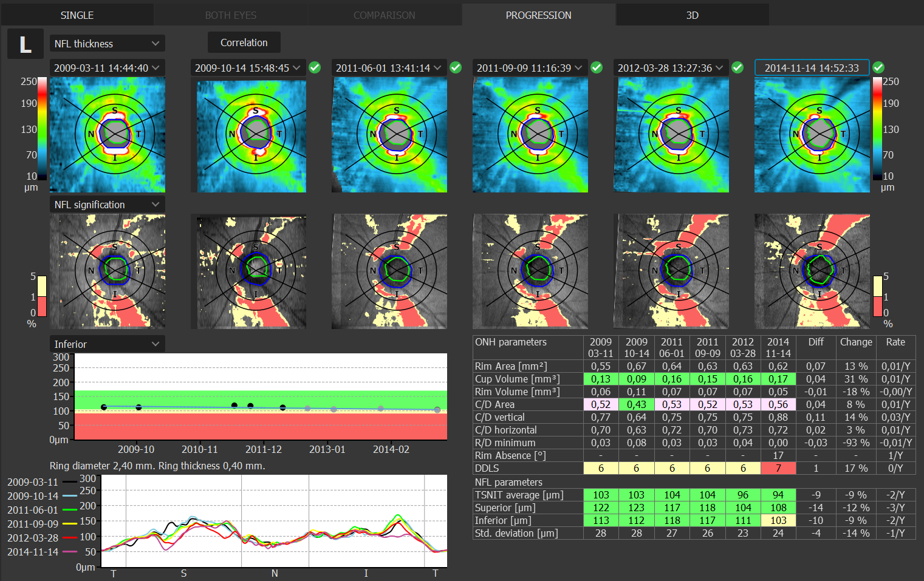The width and height of the screenshot is (924, 581).
Task: Select the 2009-03-11 NFL thickness map
Action: (x=108, y=135)
